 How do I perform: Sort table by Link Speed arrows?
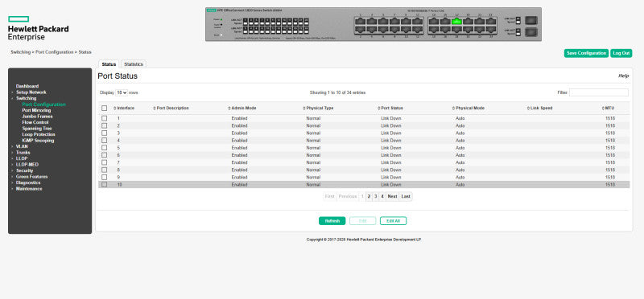coord(528,109)
